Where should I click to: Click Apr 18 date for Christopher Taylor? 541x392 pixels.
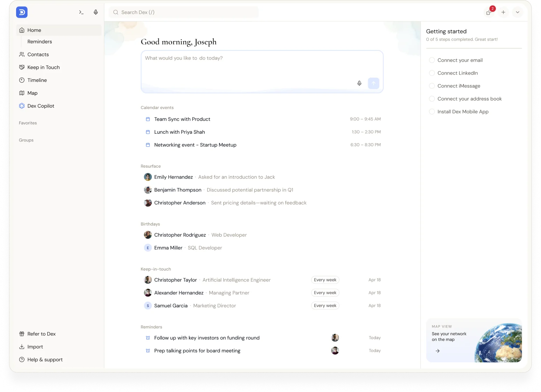374,280
